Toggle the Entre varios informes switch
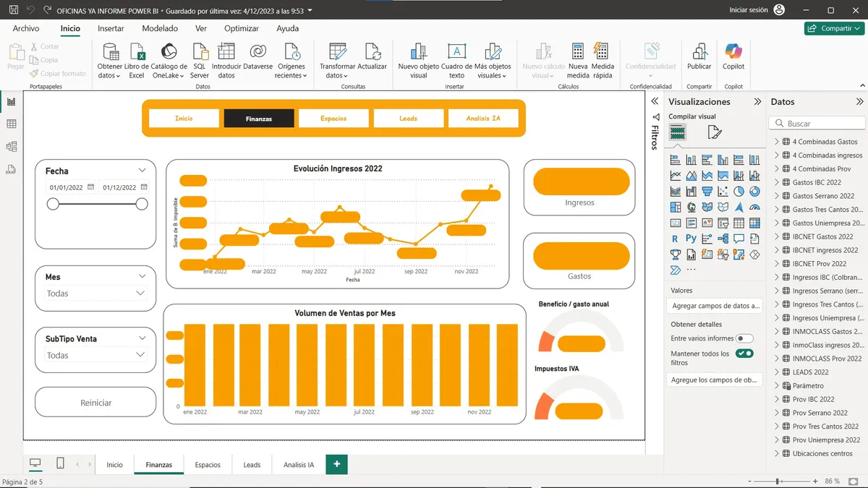The width and height of the screenshot is (868, 488). (744, 338)
